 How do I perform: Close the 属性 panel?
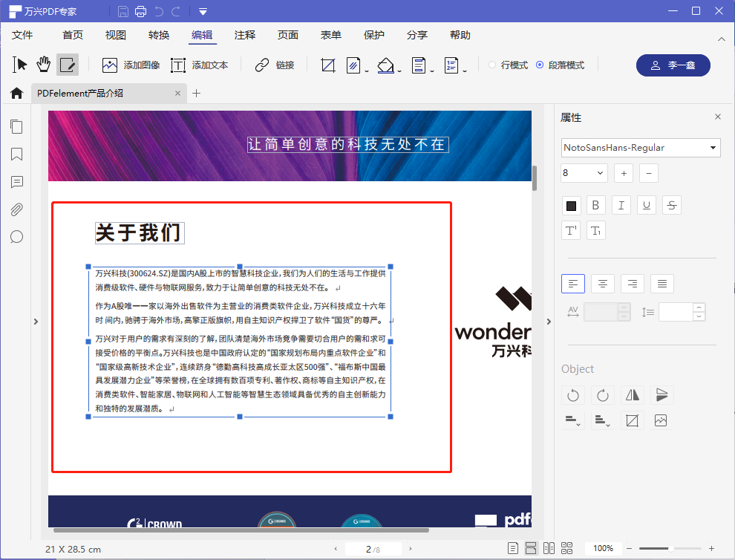pos(718,117)
